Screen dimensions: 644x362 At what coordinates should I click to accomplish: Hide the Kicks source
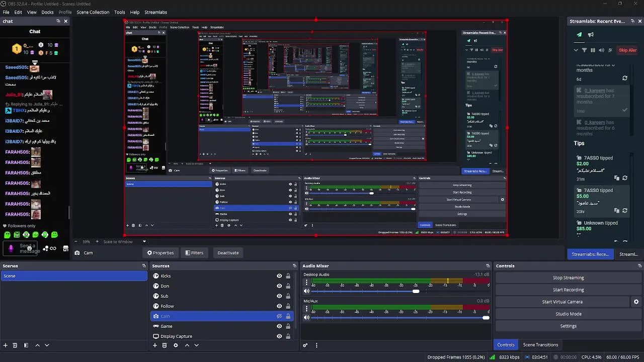point(279,276)
